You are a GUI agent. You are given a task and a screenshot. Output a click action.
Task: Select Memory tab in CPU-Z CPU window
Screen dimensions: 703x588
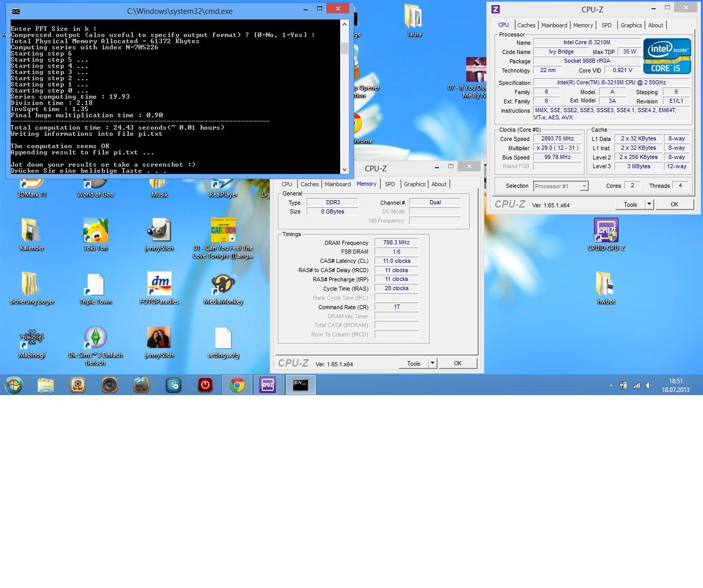[583, 25]
